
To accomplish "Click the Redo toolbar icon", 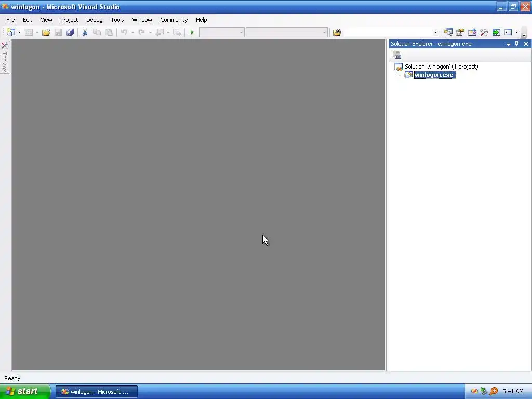I will (142, 33).
